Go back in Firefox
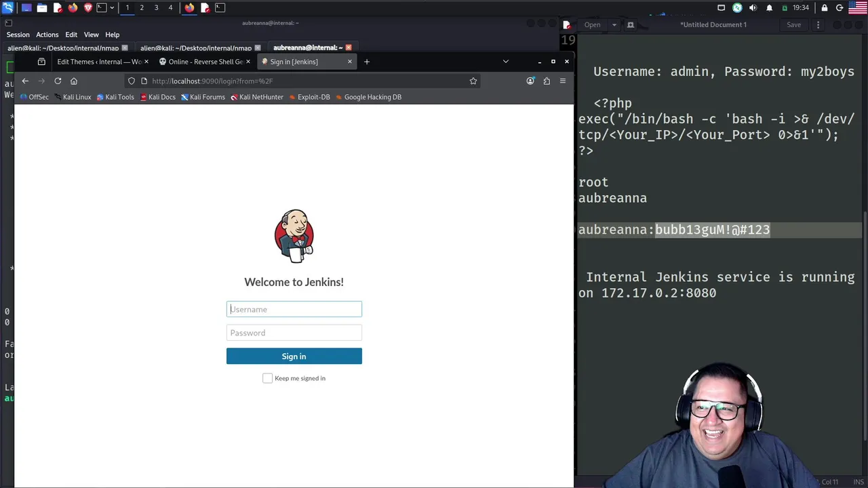 coord(25,81)
